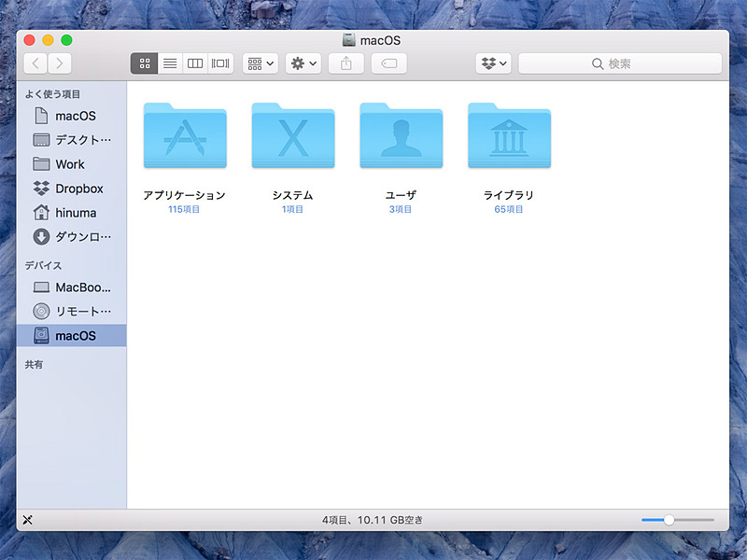This screenshot has width=747, height=560.
Task: Select the ユーザ folder icon
Action: click(x=402, y=135)
